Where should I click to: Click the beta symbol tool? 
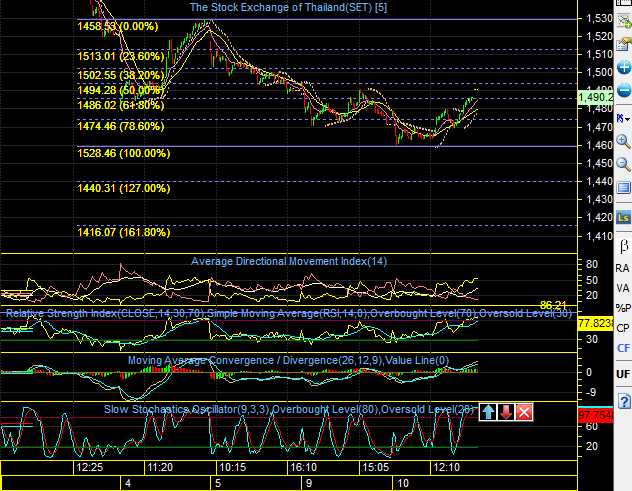tap(624, 246)
